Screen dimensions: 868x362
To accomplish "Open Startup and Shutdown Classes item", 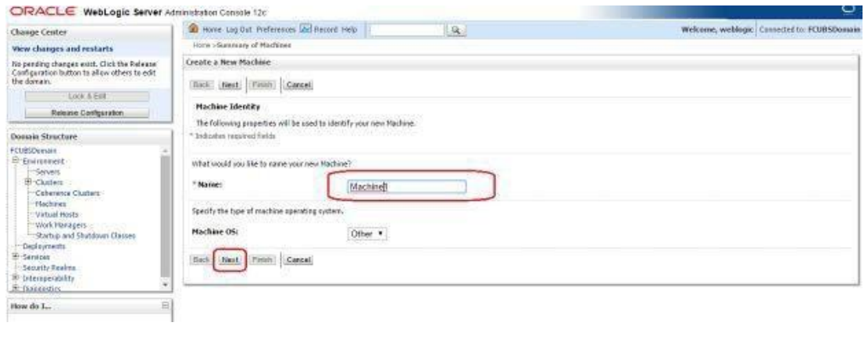I will coord(85,235).
